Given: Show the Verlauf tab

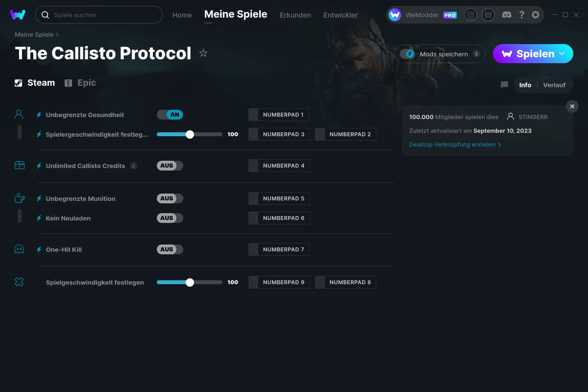Looking at the screenshot, I should pyautogui.click(x=554, y=85).
